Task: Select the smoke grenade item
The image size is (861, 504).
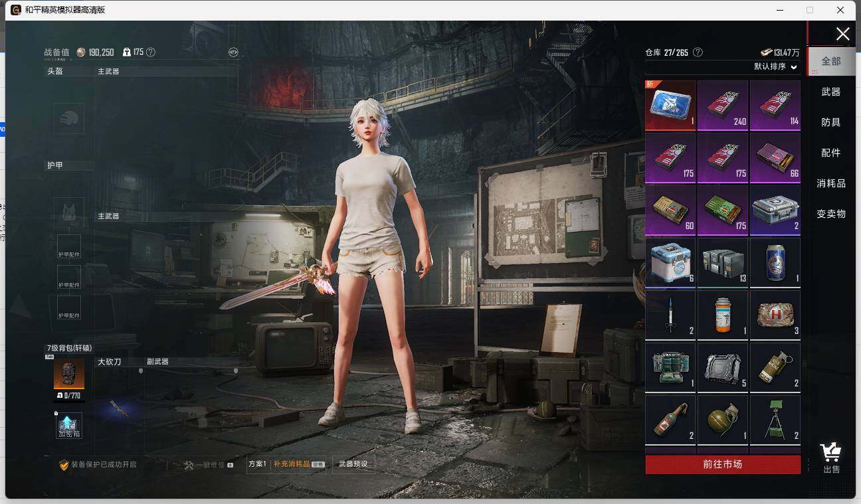Action: 775,367
